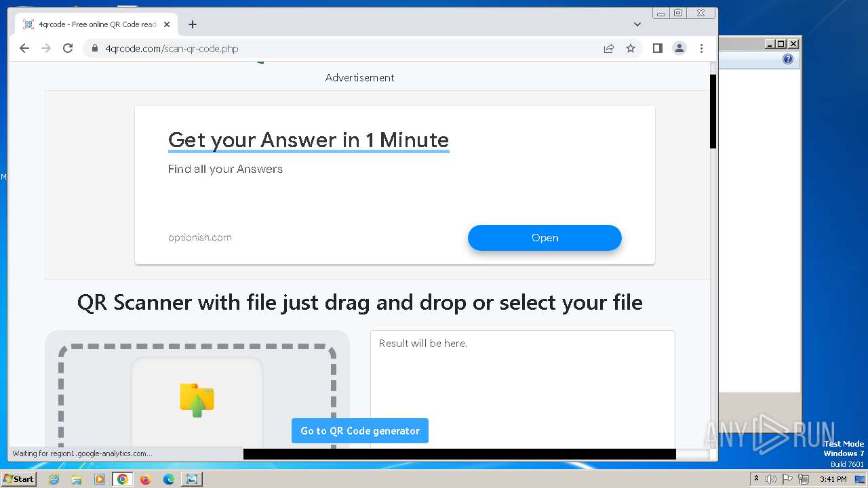Open the Windows Start menu

(x=18, y=479)
